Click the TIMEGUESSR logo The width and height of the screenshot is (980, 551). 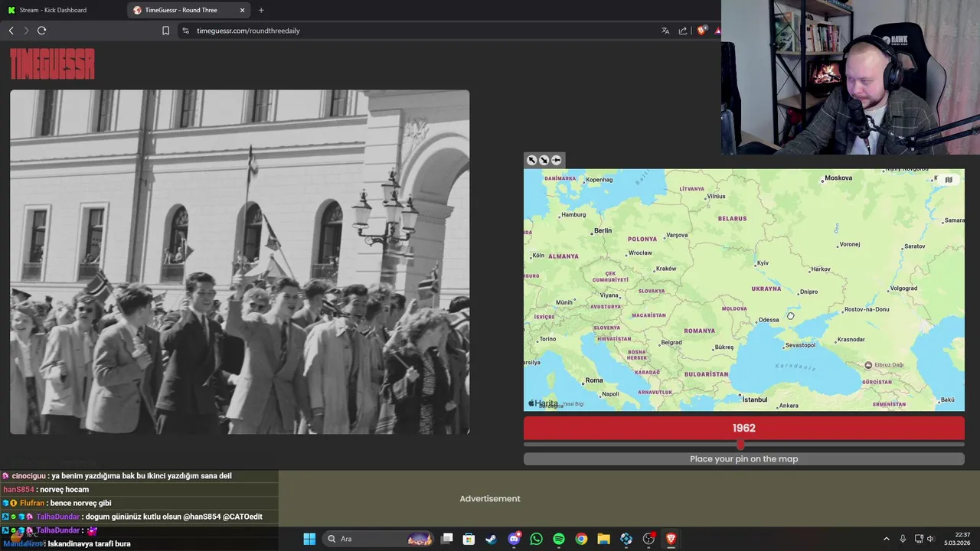pos(52,64)
